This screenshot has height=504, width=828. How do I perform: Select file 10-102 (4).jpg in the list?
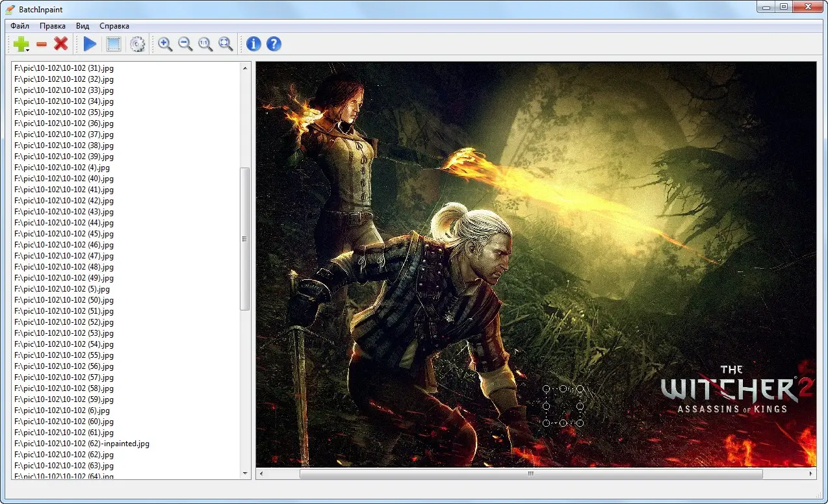pyautogui.click(x=62, y=168)
